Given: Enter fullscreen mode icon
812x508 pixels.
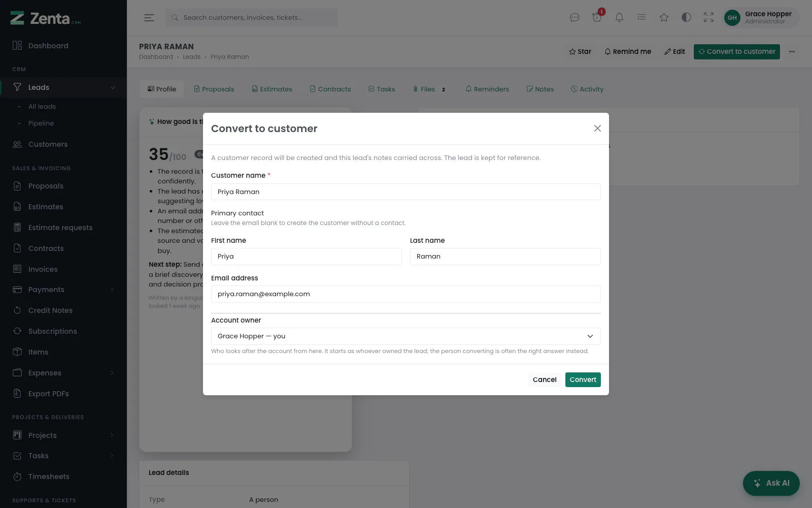Looking at the screenshot, I should coord(708,18).
